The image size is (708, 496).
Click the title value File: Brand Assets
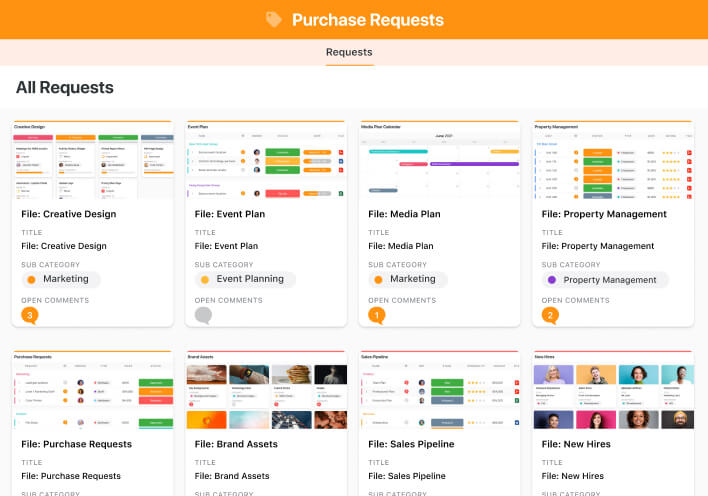(232, 476)
